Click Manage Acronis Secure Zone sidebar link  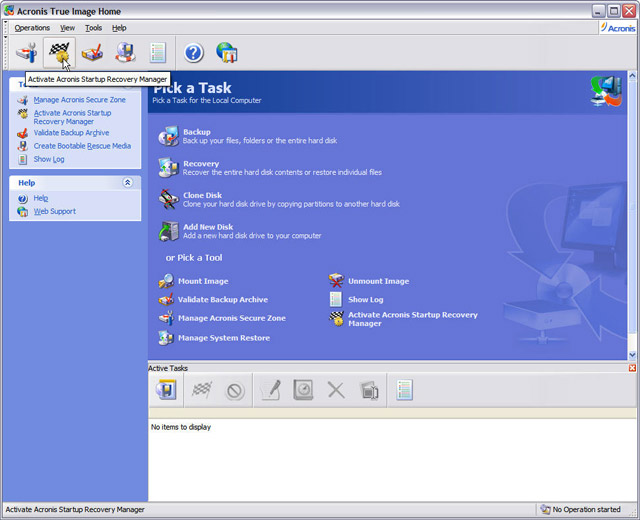click(x=79, y=100)
